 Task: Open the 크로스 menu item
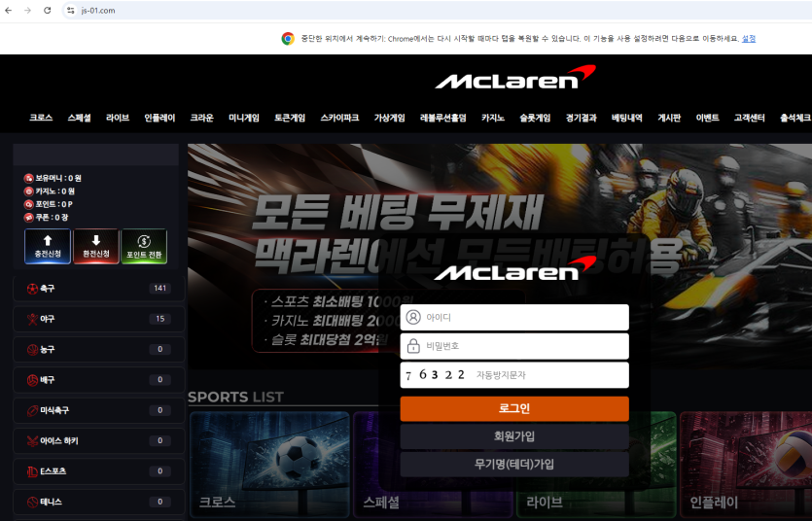[41, 118]
